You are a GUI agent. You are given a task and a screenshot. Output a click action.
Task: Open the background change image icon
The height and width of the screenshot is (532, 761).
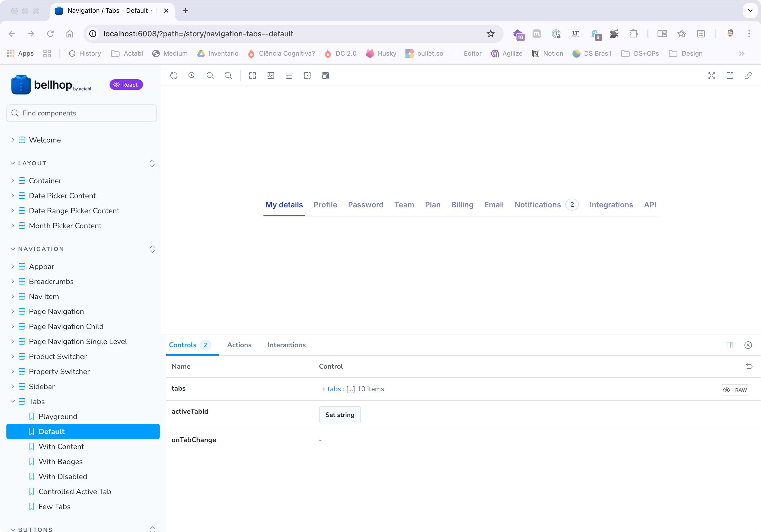click(x=271, y=75)
